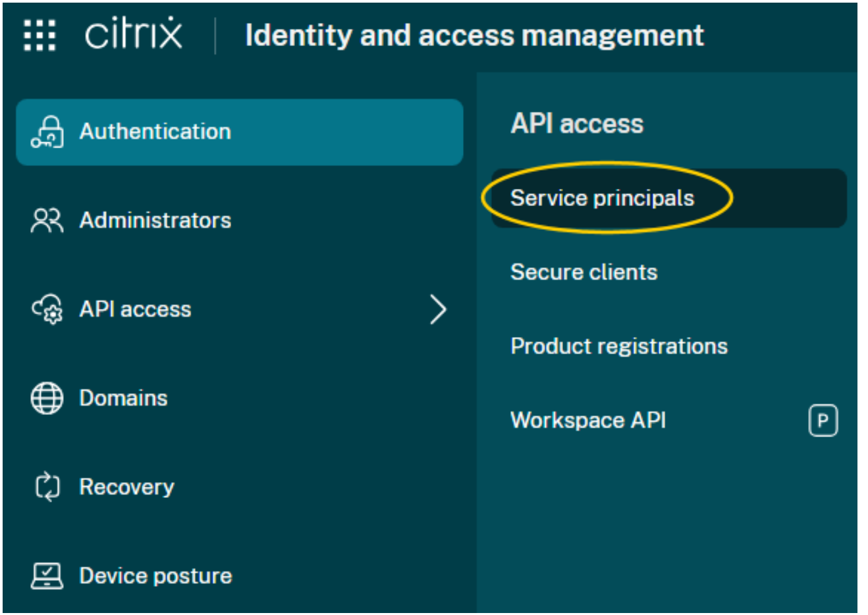
Task: Expand the API access chevron arrow
Action: tap(438, 309)
